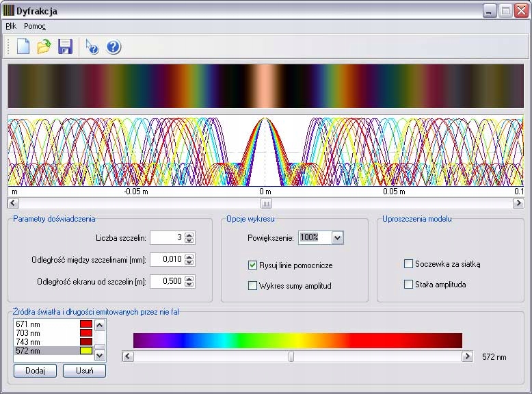The height and width of the screenshot is (394, 532).
Task: Click the Usuń button
Action: coord(84,371)
